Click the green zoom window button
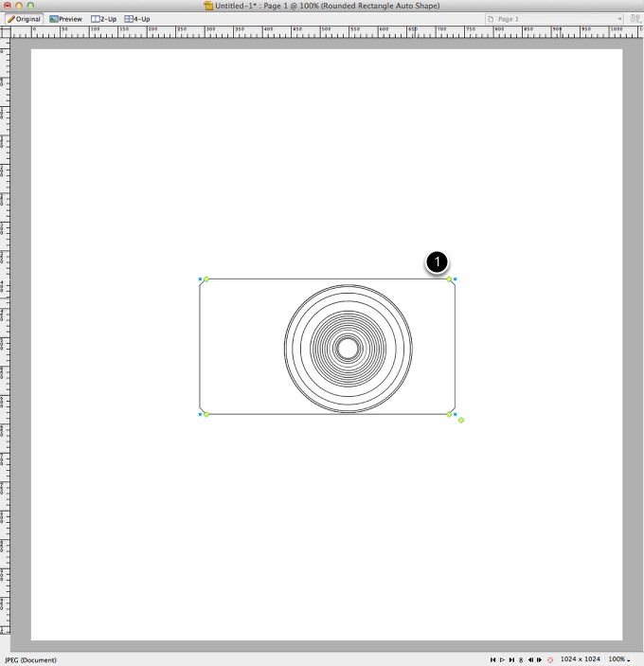The image size is (644, 666). tap(30, 6)
